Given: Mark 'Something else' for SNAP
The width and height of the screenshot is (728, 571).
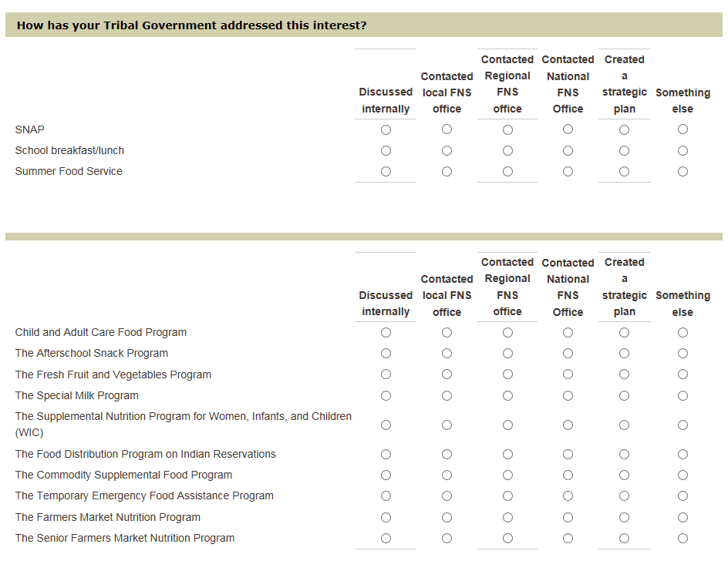Looking at the screenshot, I should pyautogui.click(x=682, y=129).
